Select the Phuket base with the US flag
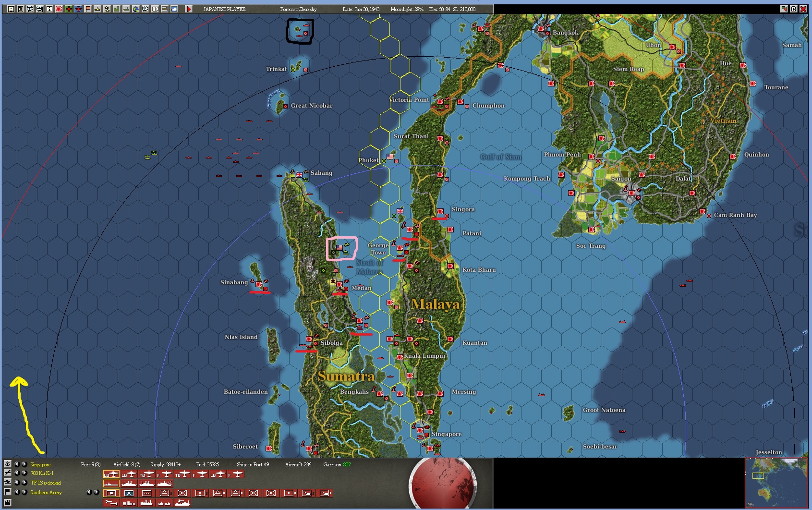 point(390,157)
